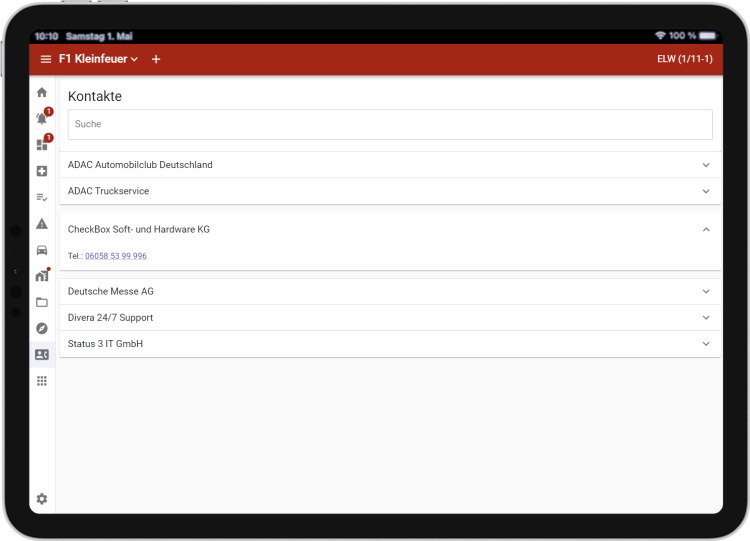Click ADAC Automobilclub Deutschland contact name

(x=140, y=165)
